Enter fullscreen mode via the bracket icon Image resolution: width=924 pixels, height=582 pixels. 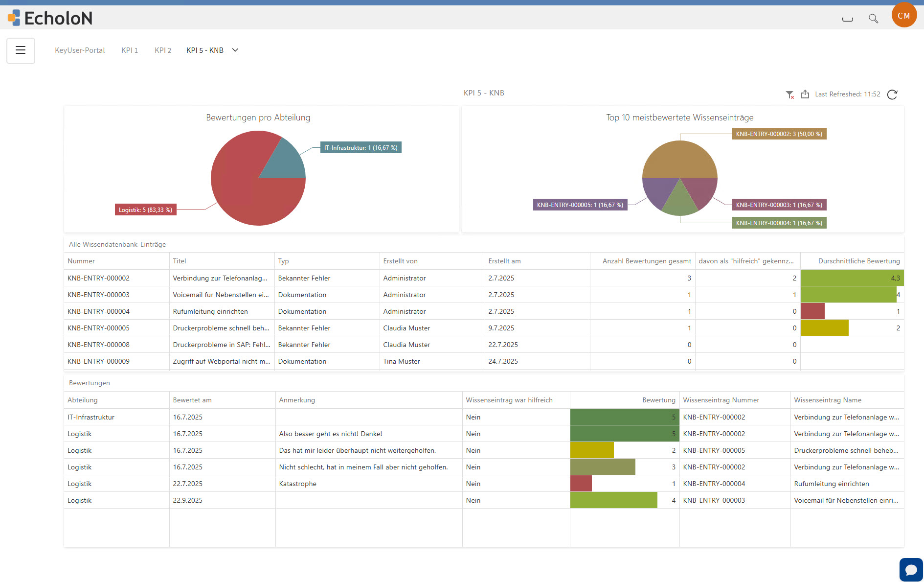(848, 18)
